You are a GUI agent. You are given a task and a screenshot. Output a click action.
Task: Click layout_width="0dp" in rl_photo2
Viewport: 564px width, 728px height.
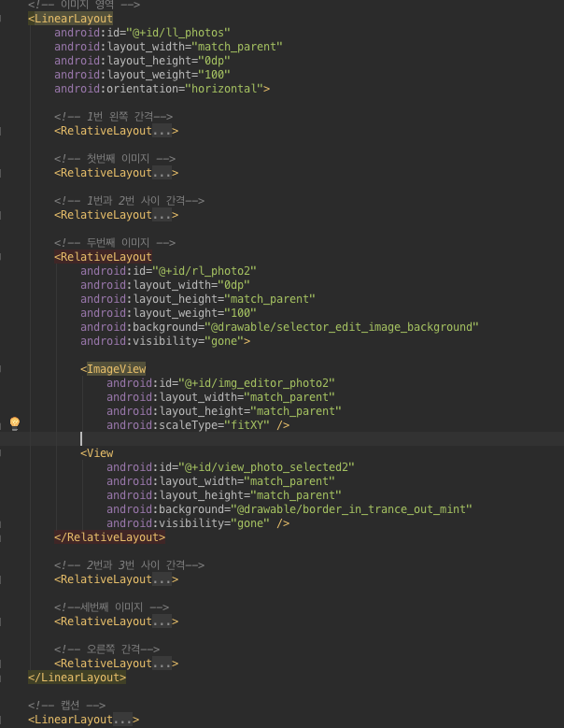(x=165, y=285)
